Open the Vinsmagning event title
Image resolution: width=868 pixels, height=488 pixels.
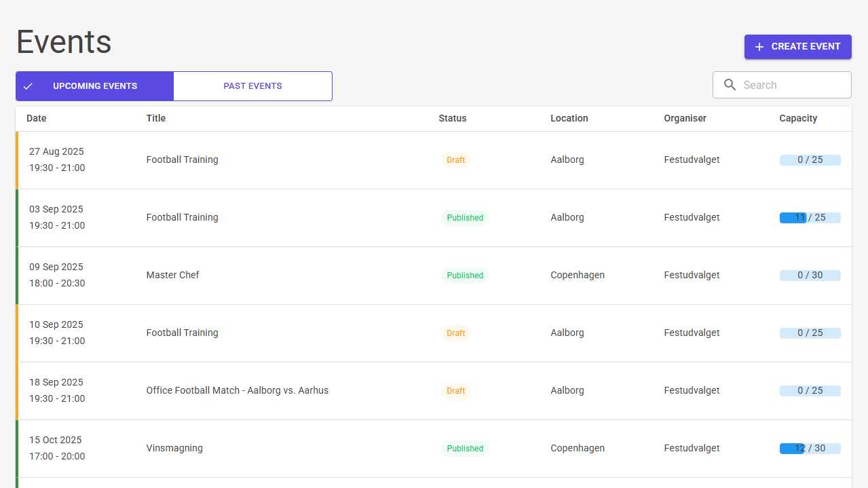click(x=174, y=449)
